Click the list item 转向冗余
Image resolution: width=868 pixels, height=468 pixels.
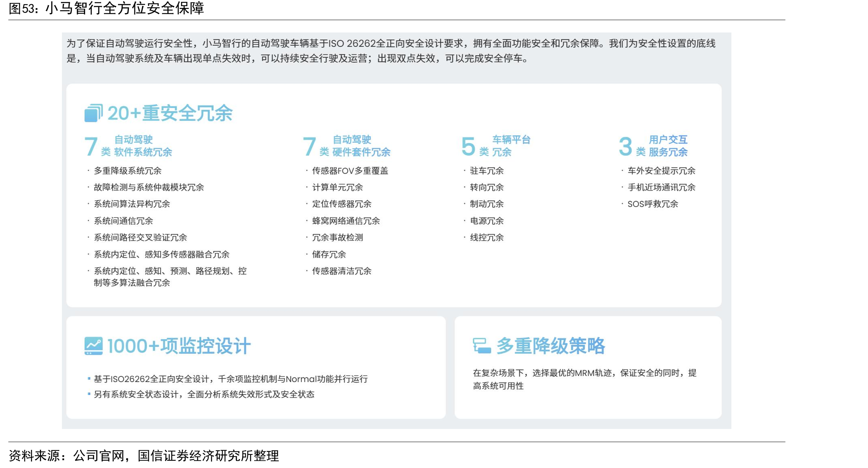(487, 187)
